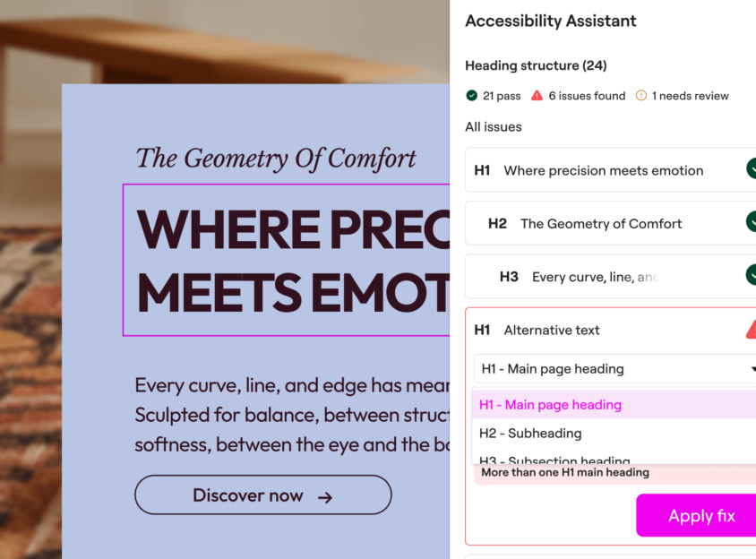Select 'H1 - Main page heading' option in list
756x559 pixels.
click(x=550, y=405)
